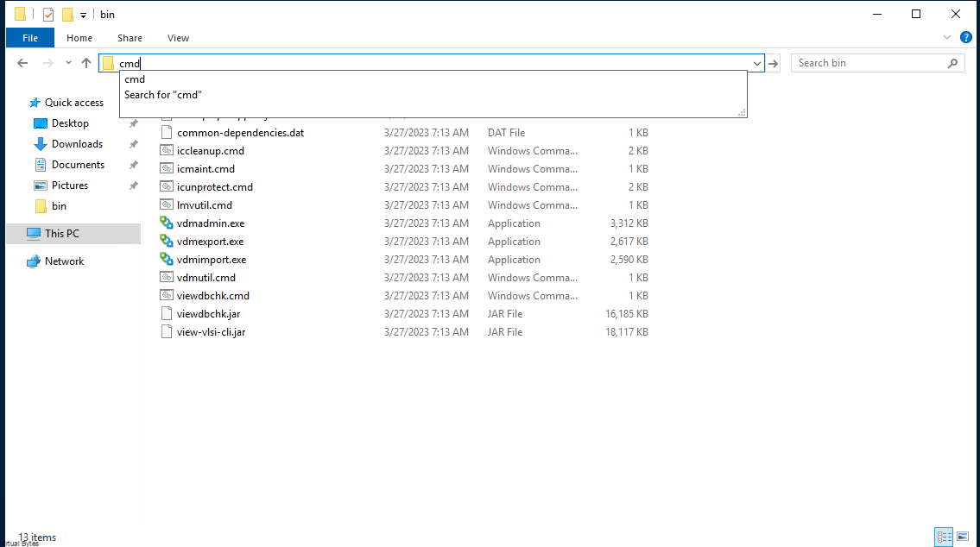Switch to large thumbnails view
Screen dimensions: 980x547
[962, 537]
